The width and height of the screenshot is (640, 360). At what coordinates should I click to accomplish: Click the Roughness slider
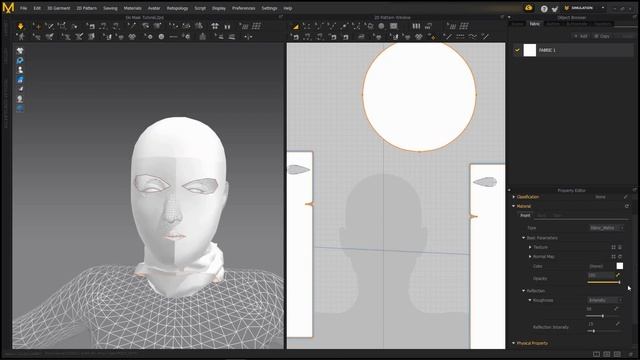pyautogui.click(x=604, y=316)
